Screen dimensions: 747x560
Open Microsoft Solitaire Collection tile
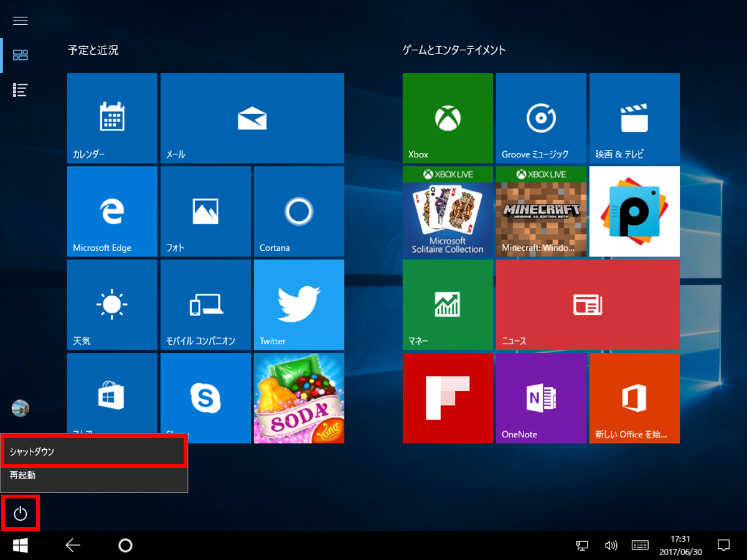(448, 212)
